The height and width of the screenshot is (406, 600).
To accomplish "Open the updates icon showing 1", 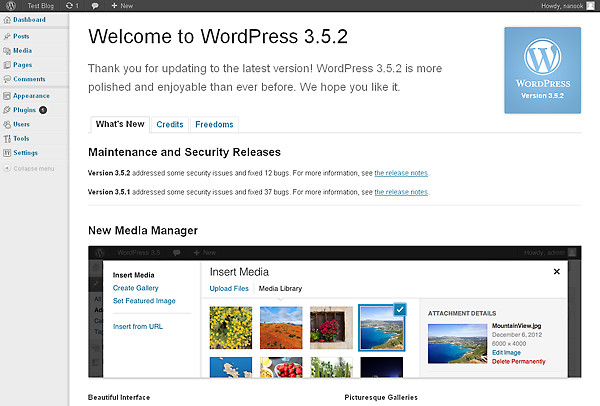I will [72, 6].
